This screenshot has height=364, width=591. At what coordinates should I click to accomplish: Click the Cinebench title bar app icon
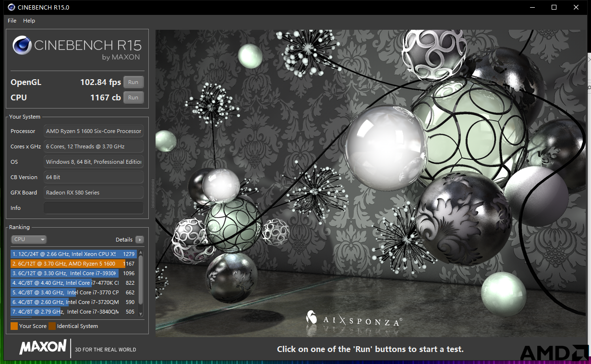(11, 7)
